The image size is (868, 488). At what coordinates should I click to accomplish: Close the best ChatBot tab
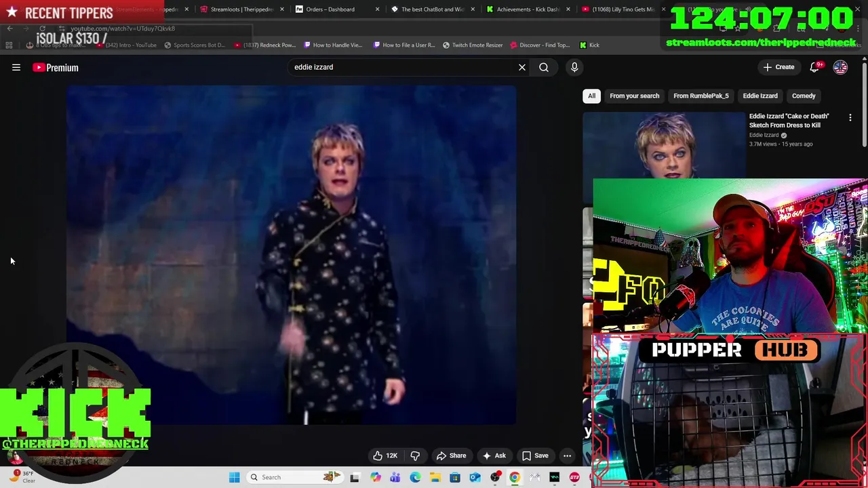(x=473, y=9)
